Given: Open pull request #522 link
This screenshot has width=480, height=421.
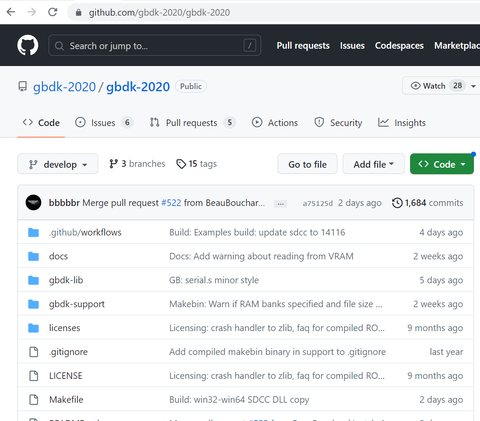Looking at the screenshot, I should click(x=171, y=203).
